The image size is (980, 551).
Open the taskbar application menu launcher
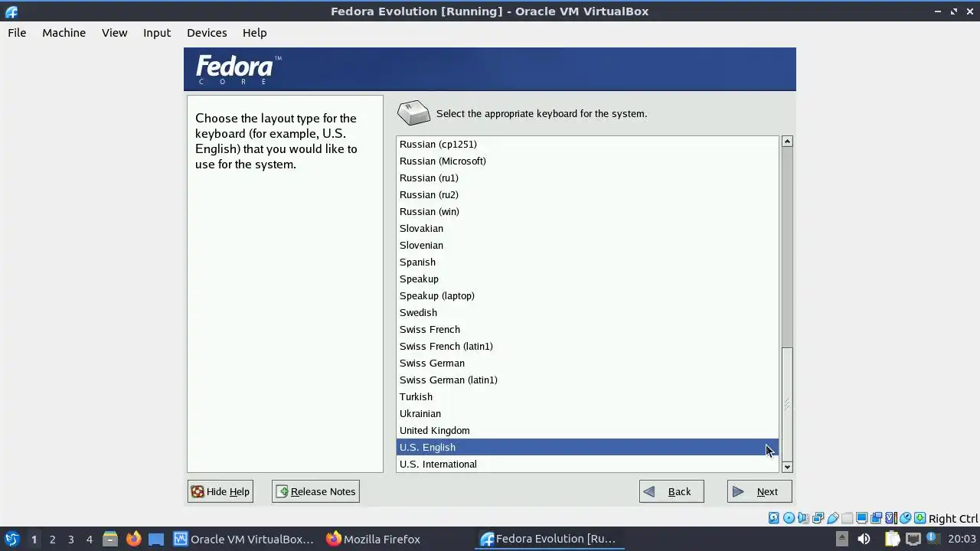(11, 539)
